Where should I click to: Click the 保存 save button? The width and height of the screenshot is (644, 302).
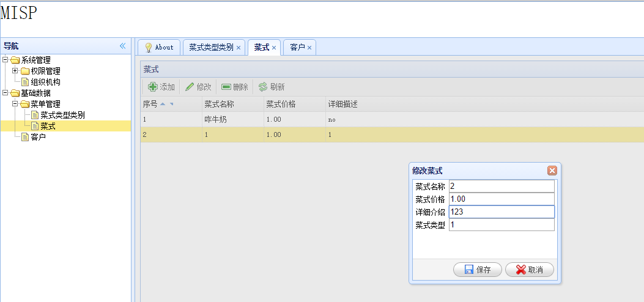click(478, 270)
